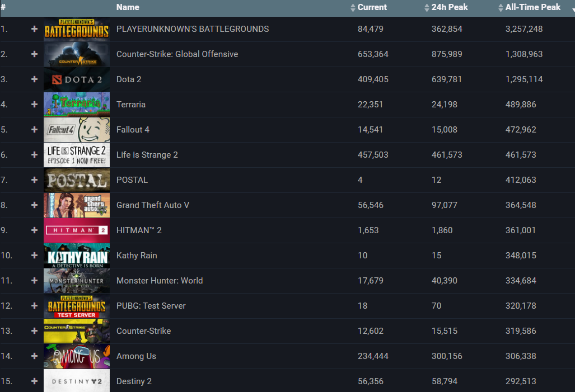Open the POSTAL banner thumbnail

click(x=77, y=180)
